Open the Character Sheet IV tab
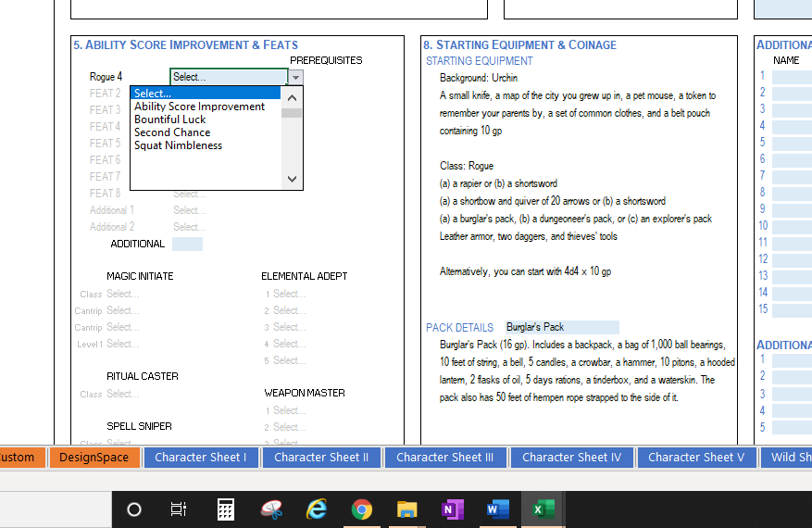The image size is (812, 528). tap(571, 458)
